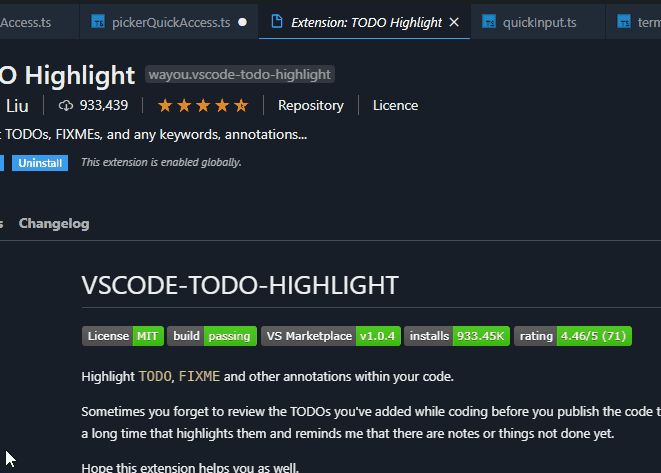Open the Repository link

tap(311, 105)
